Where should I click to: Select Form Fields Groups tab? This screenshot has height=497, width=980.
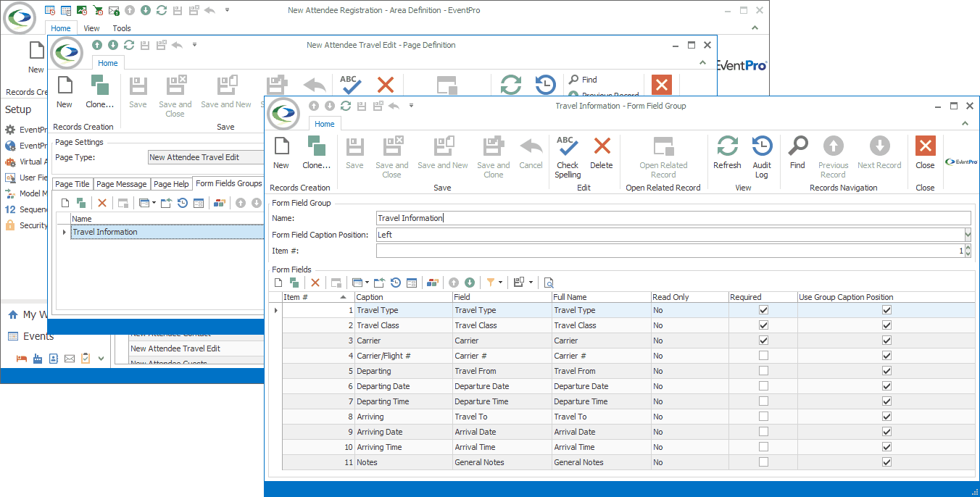[229, 183]
